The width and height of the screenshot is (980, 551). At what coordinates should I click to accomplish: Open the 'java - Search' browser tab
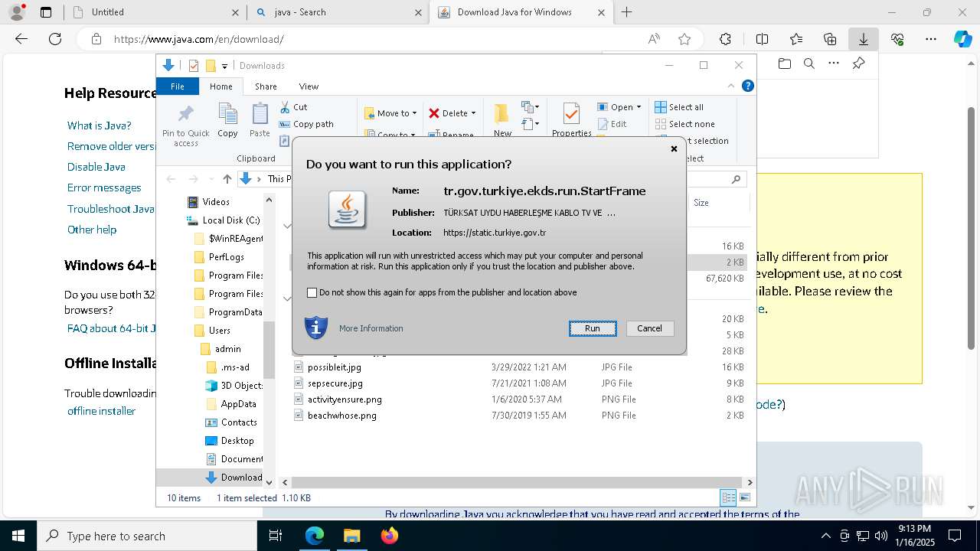[x=338, y=12]
